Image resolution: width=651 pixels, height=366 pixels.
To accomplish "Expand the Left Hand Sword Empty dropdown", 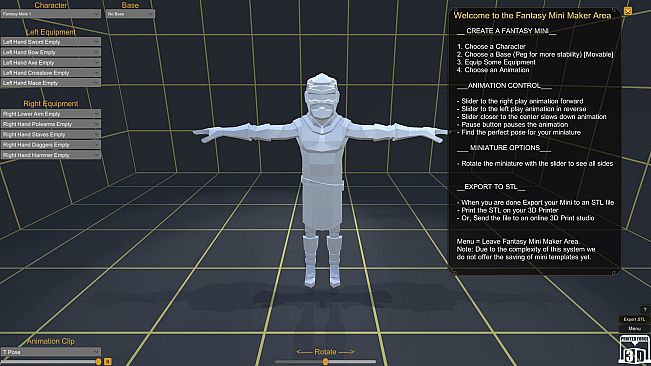I will click(51, 42).
